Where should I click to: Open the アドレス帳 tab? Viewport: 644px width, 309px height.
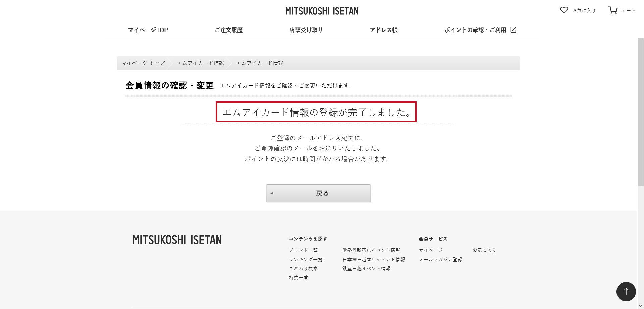click(384, 30)
